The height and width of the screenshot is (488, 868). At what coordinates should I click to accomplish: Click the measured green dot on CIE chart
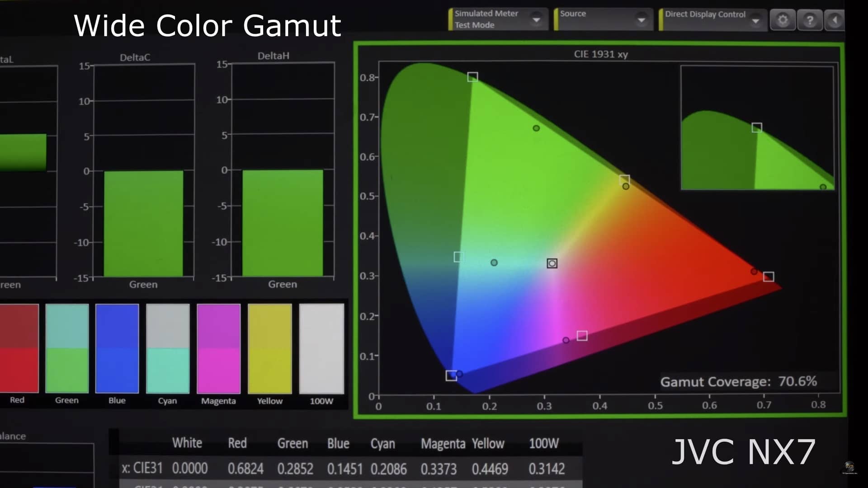click(x=536, y=128)
